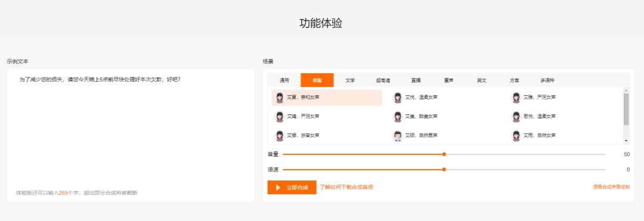Open the 了解如何下载合成音频 link
Image resolution: width=644 pixels, height=221 pixels.
pyautogui.click(x=346, y=188)
